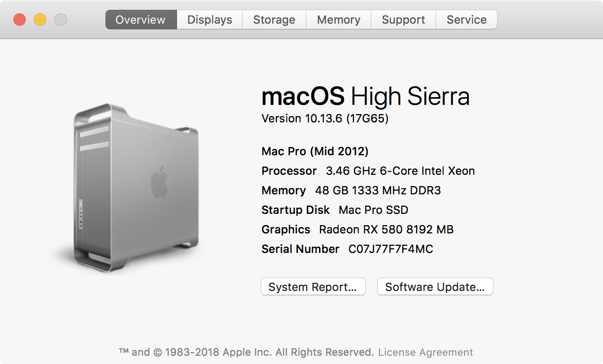
Task: Click the Mac Pro (Mid 2012) model name
Action: click(315, 151)
